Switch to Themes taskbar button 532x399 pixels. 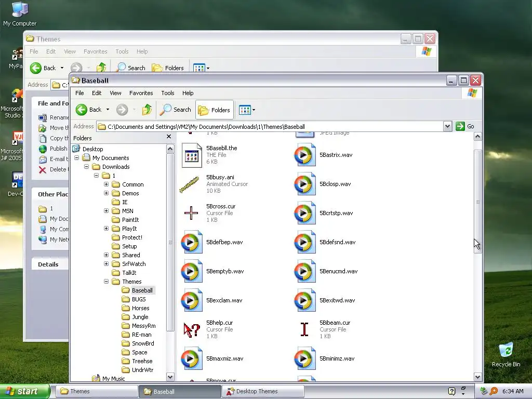pyautogui.click(x=97, y=391)
